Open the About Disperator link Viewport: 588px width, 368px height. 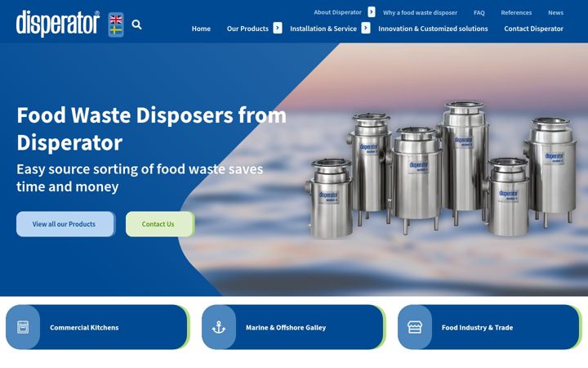[337, 12]
